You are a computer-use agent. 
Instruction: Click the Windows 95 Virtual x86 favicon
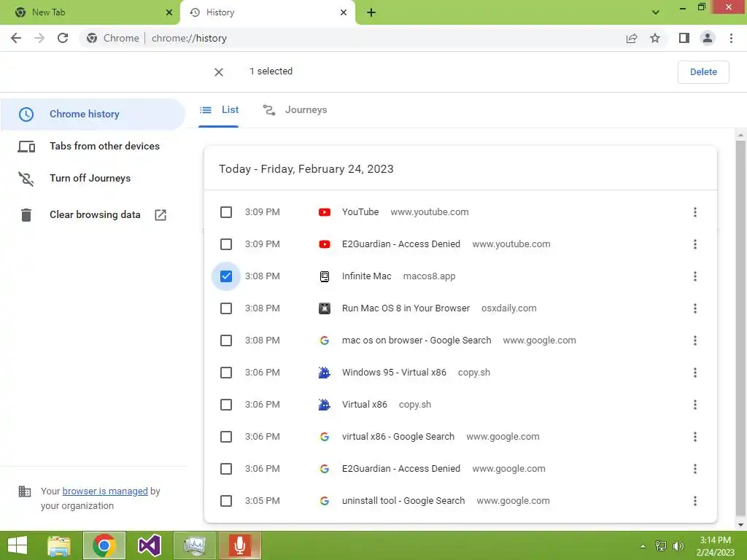(x=325, y=373)
